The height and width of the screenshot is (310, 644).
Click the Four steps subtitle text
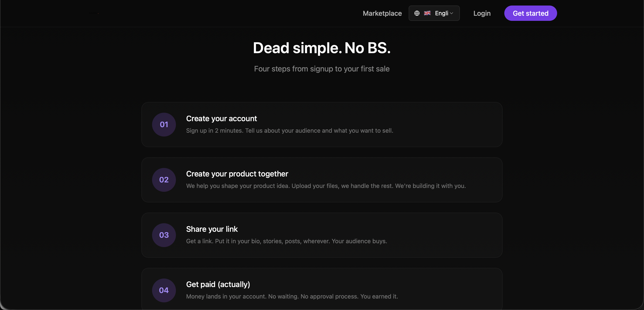click(x=322, y=69)
